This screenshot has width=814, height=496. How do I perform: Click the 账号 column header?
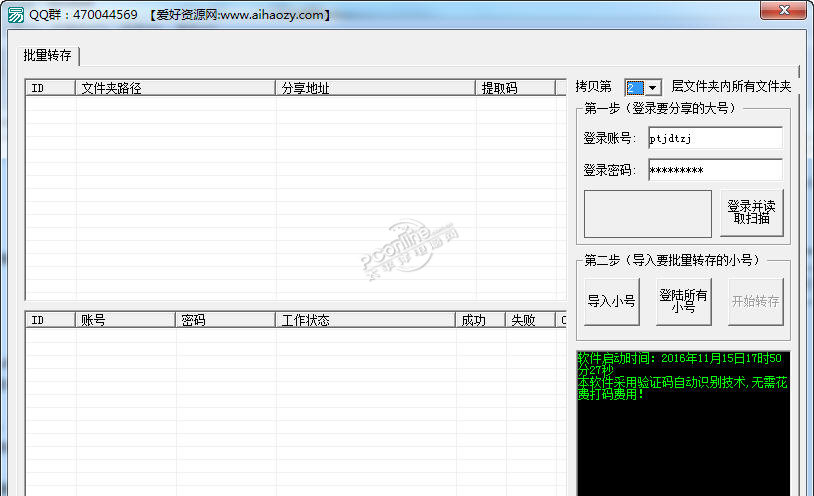coord(125,320)
